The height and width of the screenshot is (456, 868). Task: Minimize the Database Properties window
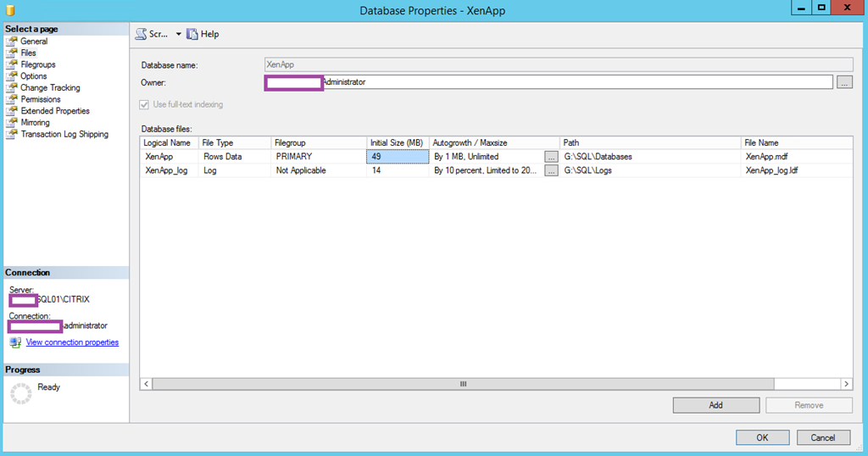coord(800,8)
